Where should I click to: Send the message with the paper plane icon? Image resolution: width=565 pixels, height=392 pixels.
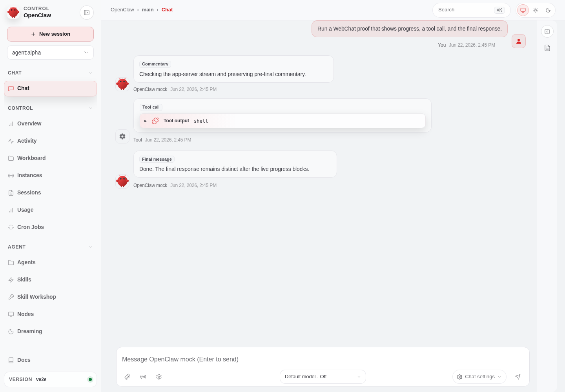point(518,377)
